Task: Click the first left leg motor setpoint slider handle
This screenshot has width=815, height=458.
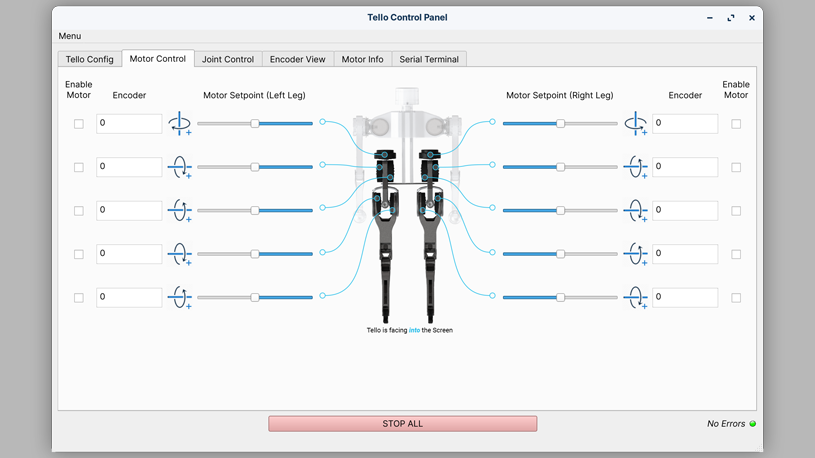Action: [x=255, y=124]
